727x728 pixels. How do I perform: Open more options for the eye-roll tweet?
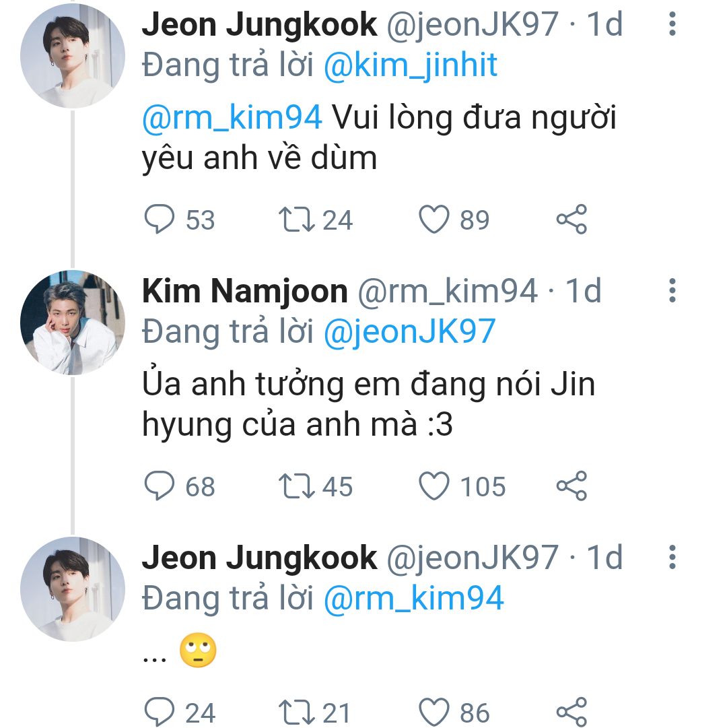point(671,558)
